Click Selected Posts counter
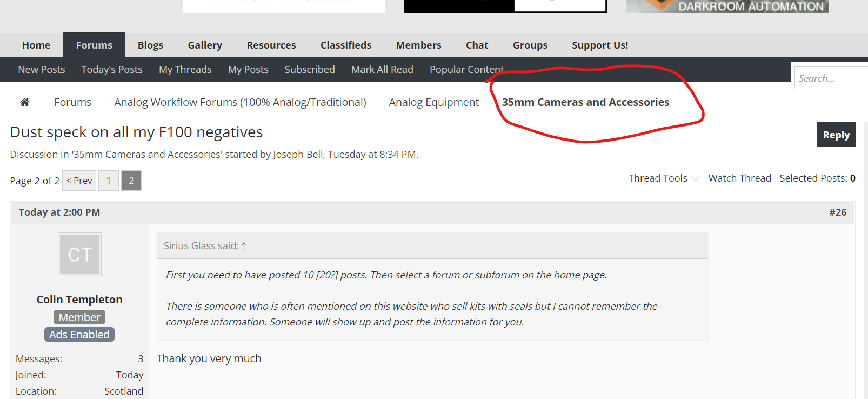The width and height of the screenshot is (868, 399). pyautogui.click(x=817, y=178)
